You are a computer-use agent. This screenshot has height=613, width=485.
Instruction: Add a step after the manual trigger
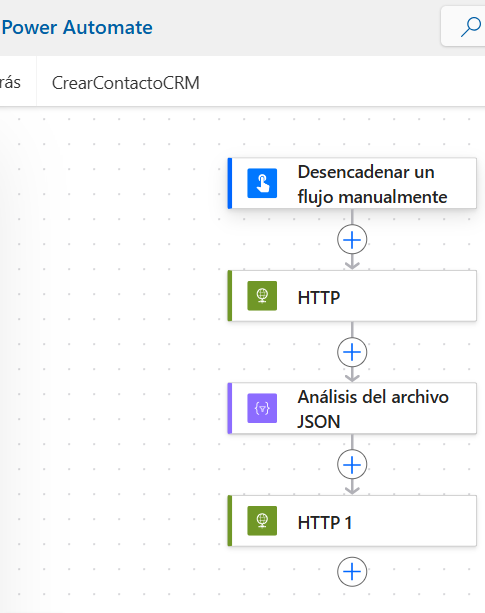352,240
